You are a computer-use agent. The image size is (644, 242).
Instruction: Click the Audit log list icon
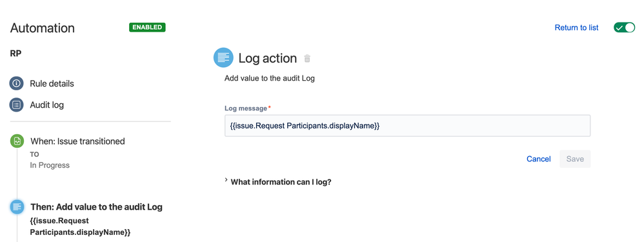point(16,105)
